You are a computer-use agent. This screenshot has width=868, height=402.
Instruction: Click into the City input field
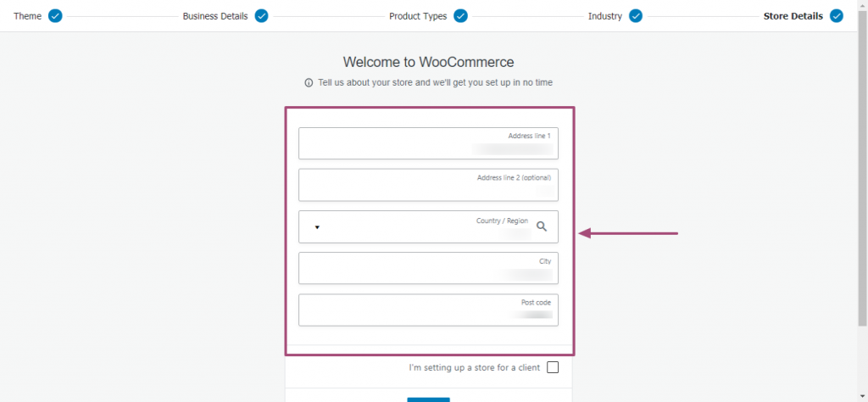428,268
